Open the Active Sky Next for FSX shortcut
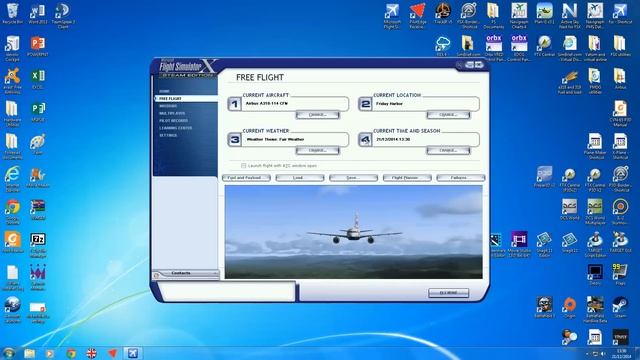 click(570, 11)
